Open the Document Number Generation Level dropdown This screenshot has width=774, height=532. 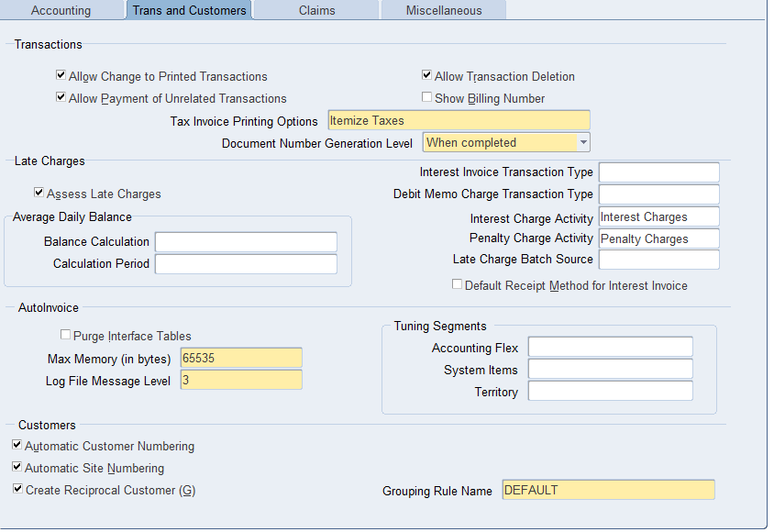[583, 142]
